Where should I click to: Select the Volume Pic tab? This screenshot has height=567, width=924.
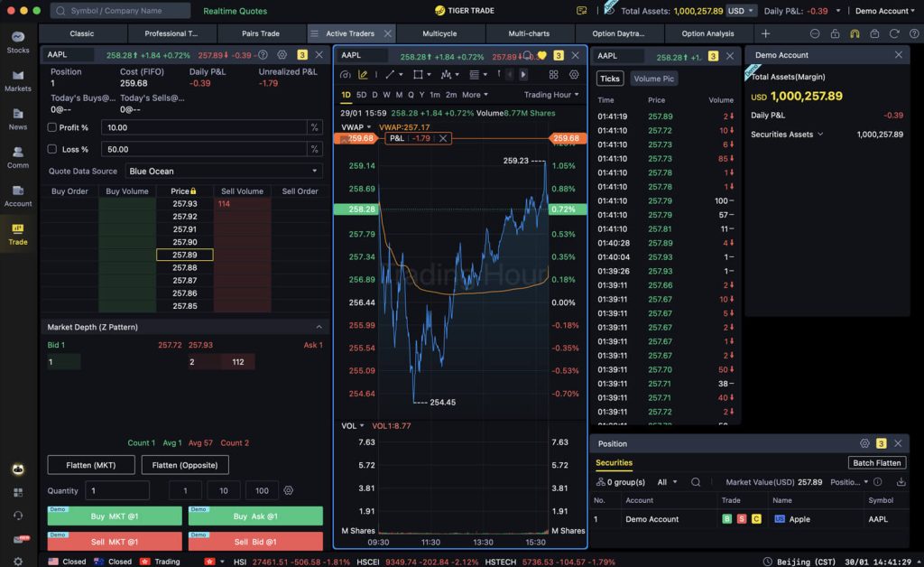[653, 79]
